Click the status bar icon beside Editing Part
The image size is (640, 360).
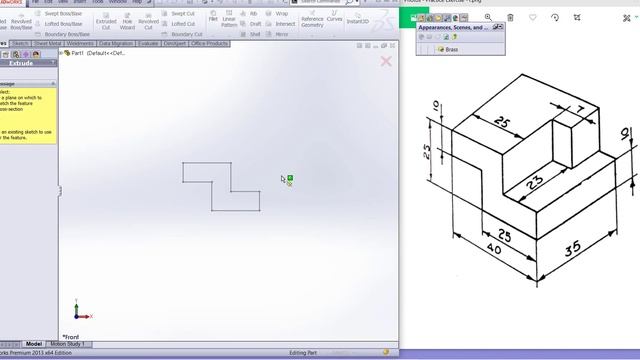point(386,352)
